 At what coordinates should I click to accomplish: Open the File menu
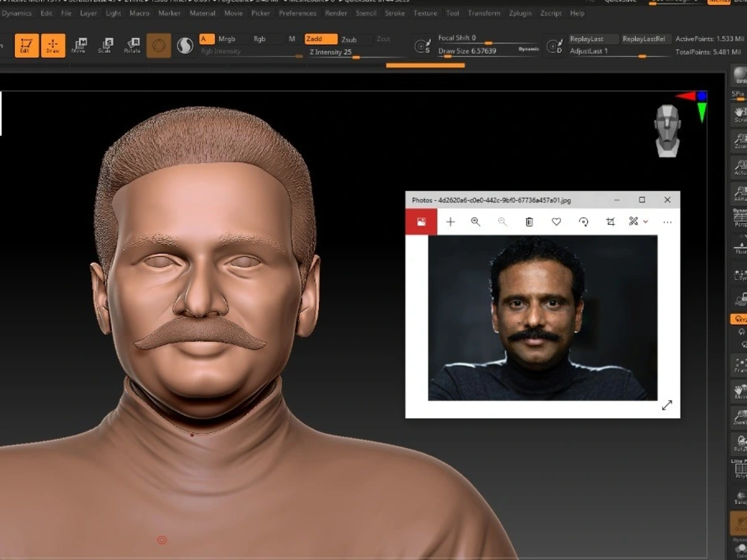[x=66, y=13]
